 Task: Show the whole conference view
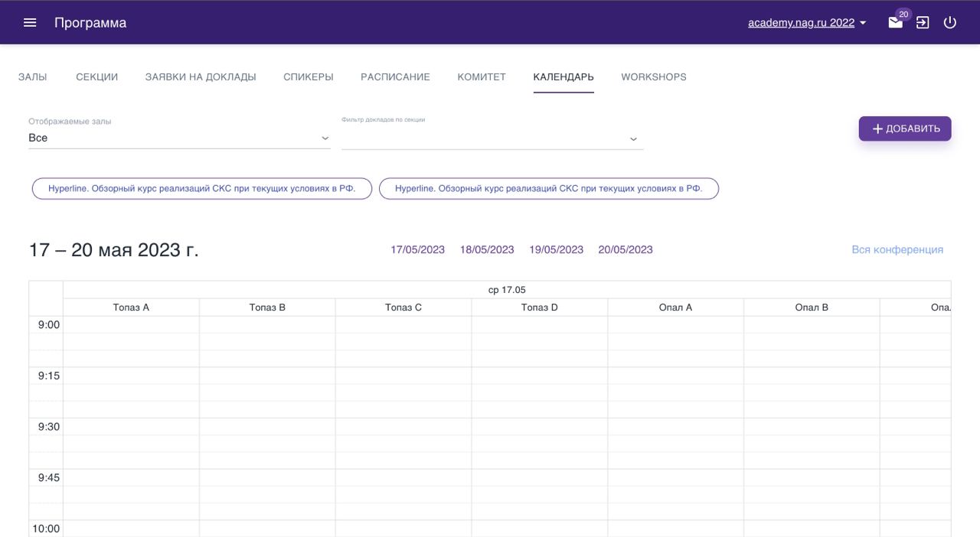897,249
